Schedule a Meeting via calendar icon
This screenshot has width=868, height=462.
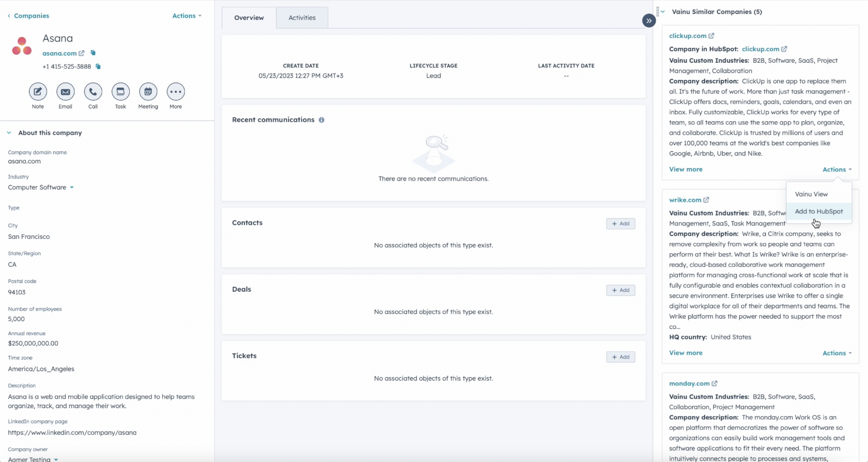pyautogui.click(x=148, y=92)
